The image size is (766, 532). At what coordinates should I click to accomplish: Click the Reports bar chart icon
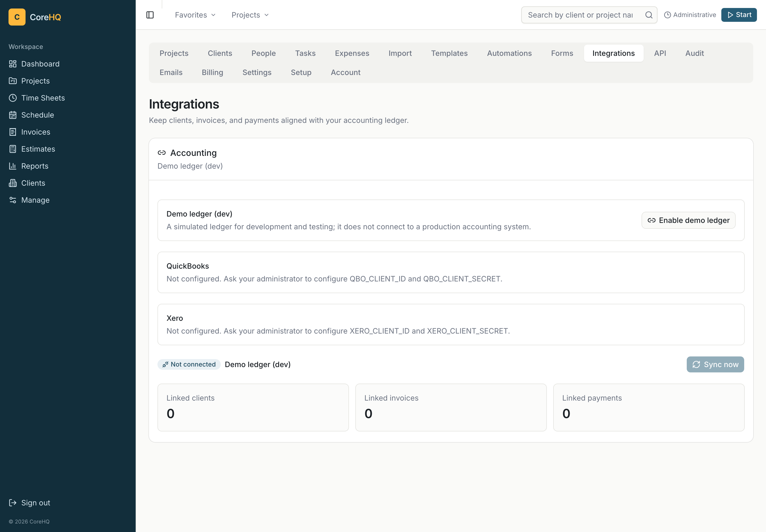click(13, 166)
